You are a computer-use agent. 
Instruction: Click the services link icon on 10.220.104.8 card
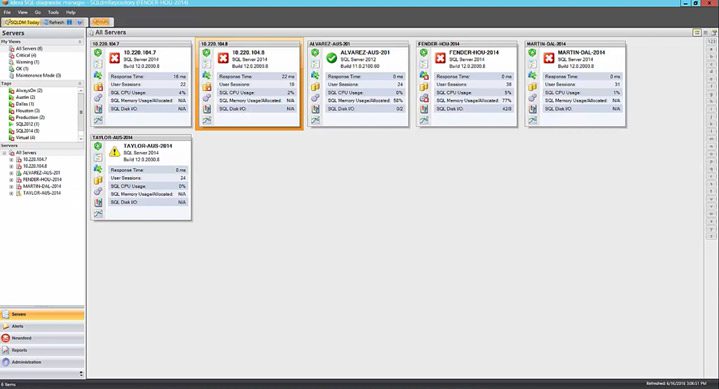pos(207,98)
